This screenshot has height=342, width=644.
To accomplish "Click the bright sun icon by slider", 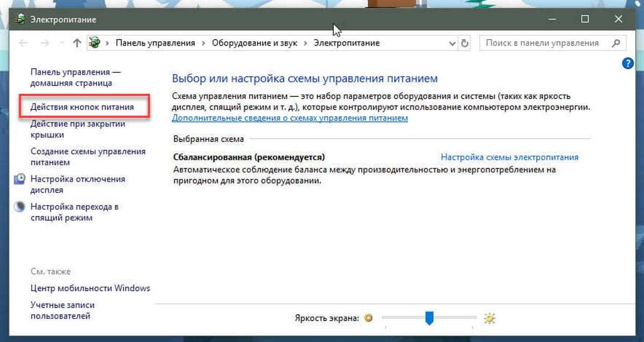I will coord(489,318).
